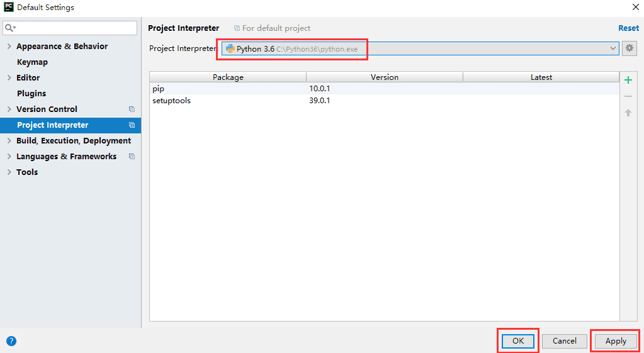Sort by the Package column header
Image resolution: width=644 pixels, height=353 pixels.
click(228, 77)
